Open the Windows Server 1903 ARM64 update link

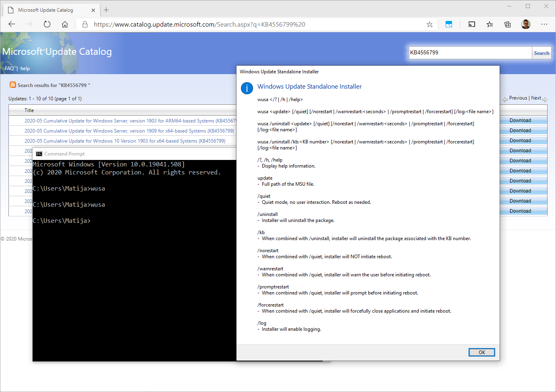point(130,120)
